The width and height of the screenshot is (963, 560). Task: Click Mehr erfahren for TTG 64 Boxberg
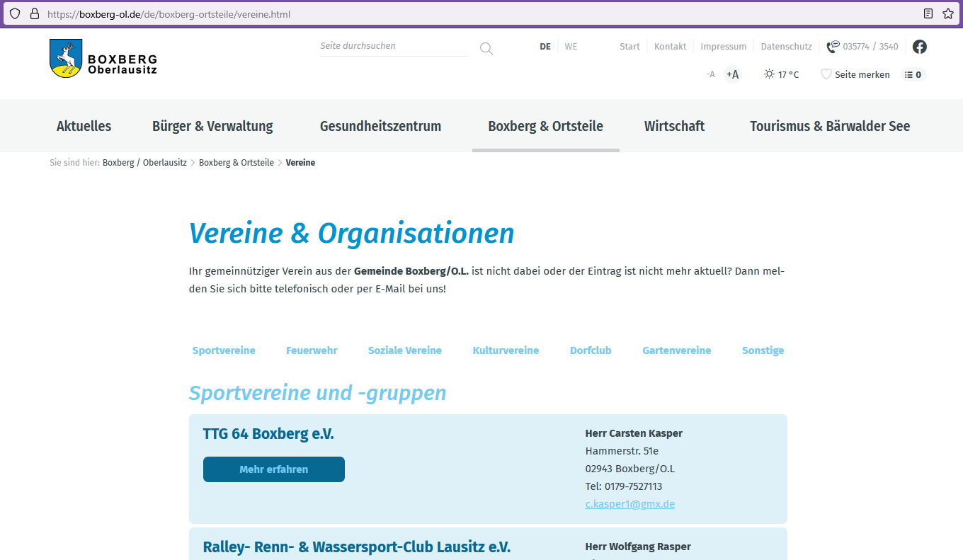point(273,469)
